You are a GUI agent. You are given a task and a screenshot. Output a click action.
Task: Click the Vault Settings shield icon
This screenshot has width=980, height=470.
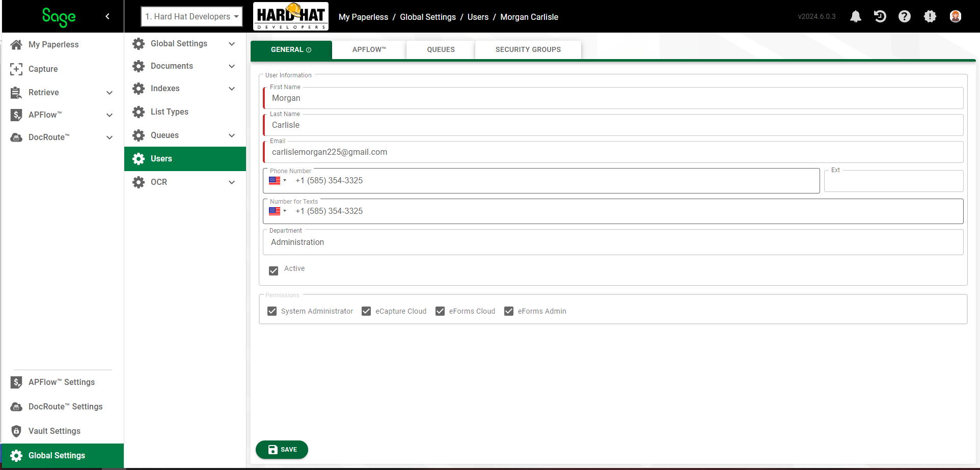[x=16, y=431]
